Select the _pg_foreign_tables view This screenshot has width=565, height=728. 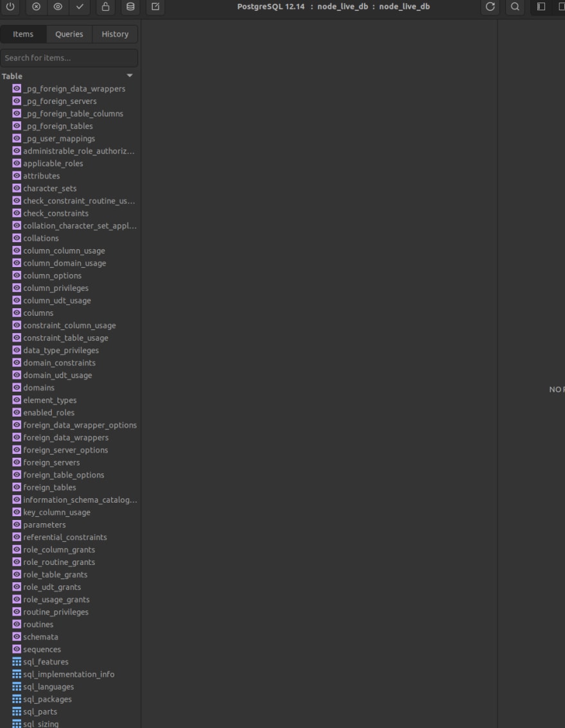[58, 126]
